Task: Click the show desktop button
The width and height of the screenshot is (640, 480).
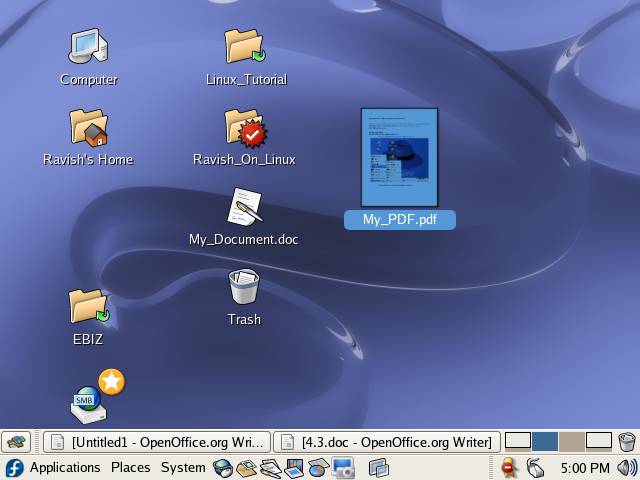Action: (15, 441)
